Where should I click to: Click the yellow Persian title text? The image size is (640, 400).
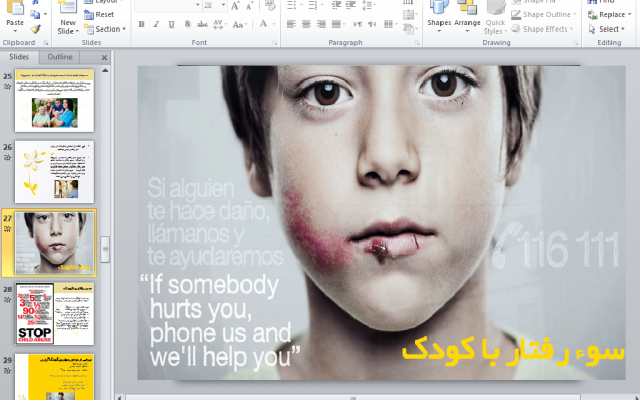[x=513, y=351]
